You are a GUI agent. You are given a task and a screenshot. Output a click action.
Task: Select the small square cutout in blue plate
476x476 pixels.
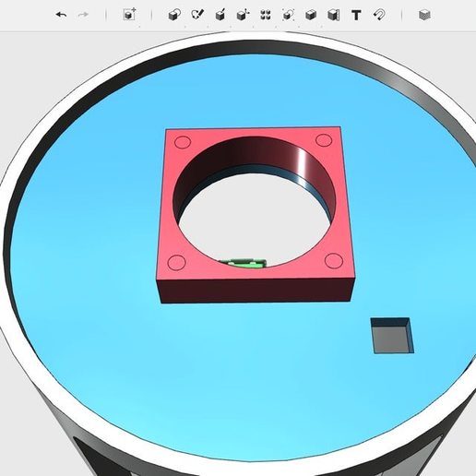click(x=392, y=336)
